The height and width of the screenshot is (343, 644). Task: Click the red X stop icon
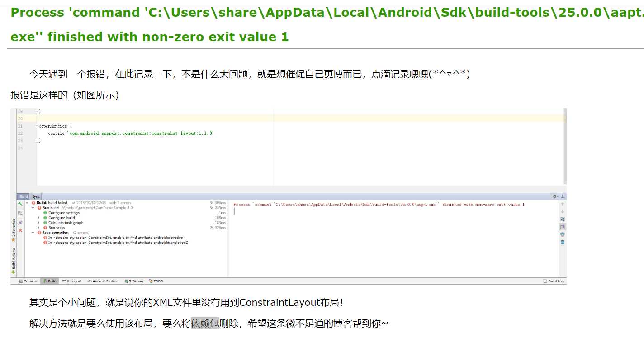(x=20, y=230)
